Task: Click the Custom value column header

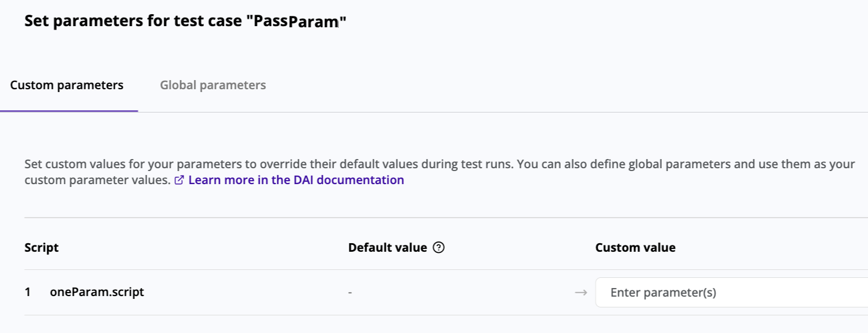Action: [635, 247]
